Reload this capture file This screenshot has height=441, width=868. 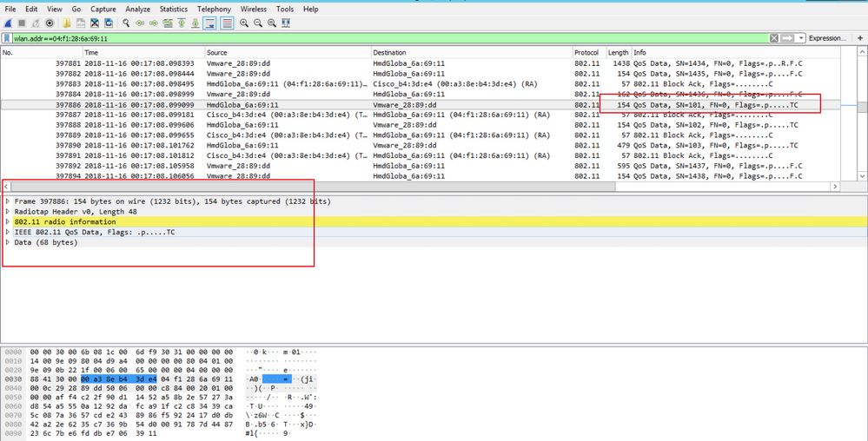(109, 23)
